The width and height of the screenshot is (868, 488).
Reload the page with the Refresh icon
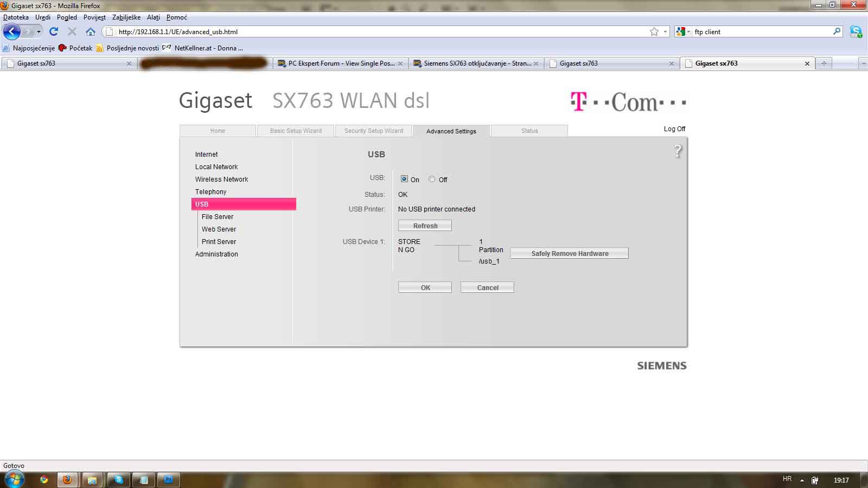pyautogui.click(x=54, y=31)
